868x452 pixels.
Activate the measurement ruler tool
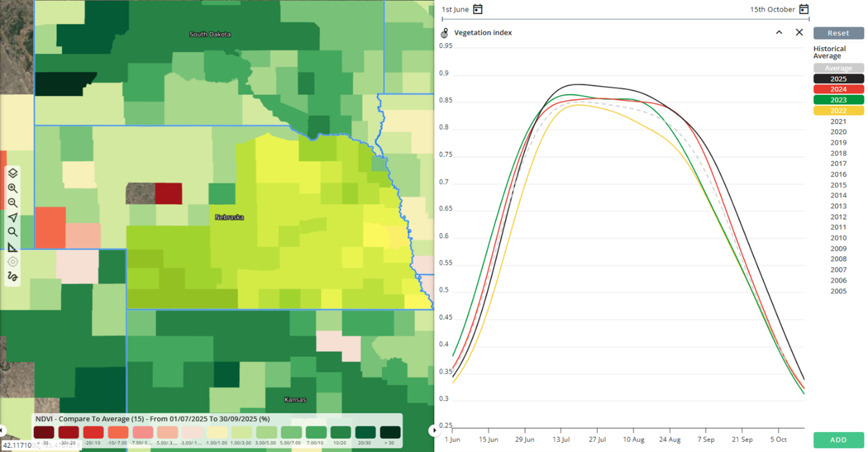click(x=12, y=247)
